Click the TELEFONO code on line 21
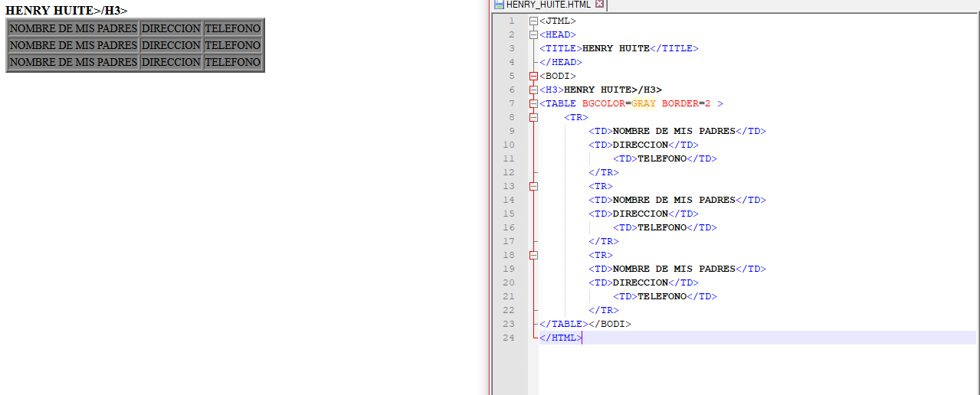Viewport: 980px width, 395px height. point(665,296)
